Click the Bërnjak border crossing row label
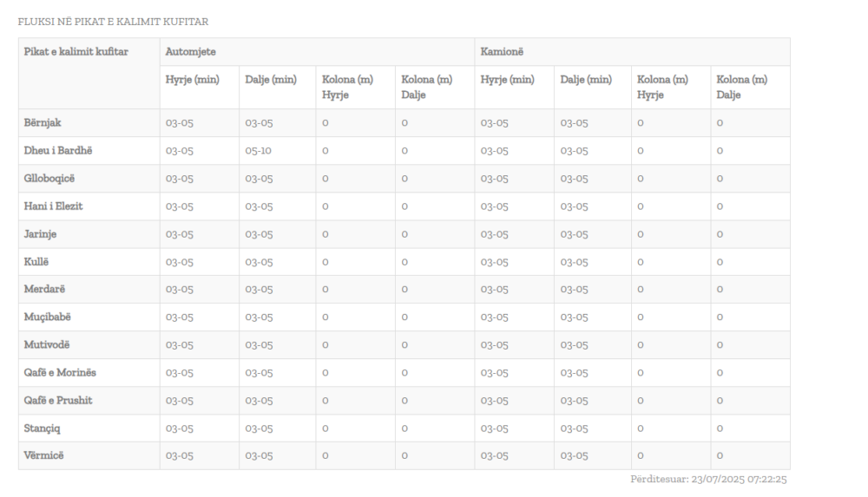This screenshot has width=868, height=497. [43, 122]
